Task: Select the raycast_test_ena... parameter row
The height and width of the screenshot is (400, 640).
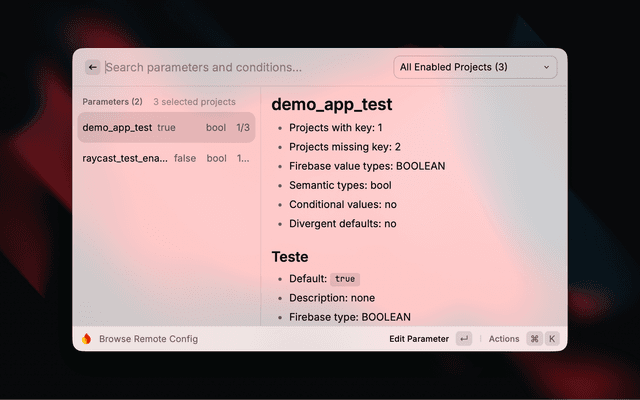Action: pos(166,158)
